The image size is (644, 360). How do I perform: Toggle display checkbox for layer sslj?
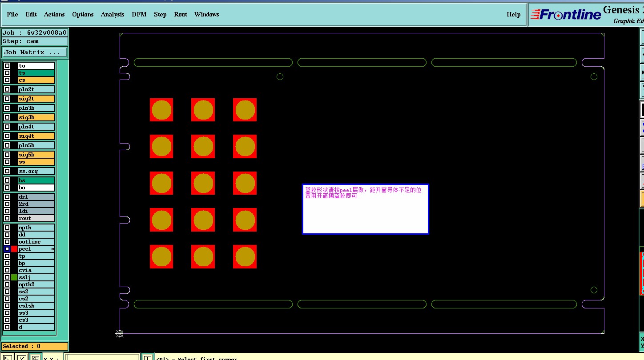coord(7,277)
